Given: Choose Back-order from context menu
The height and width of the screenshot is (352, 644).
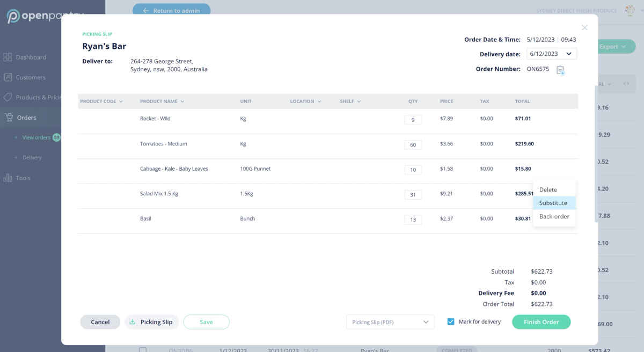Looking at the screenshot, I should pyautogui.click(x=554, y=216).
